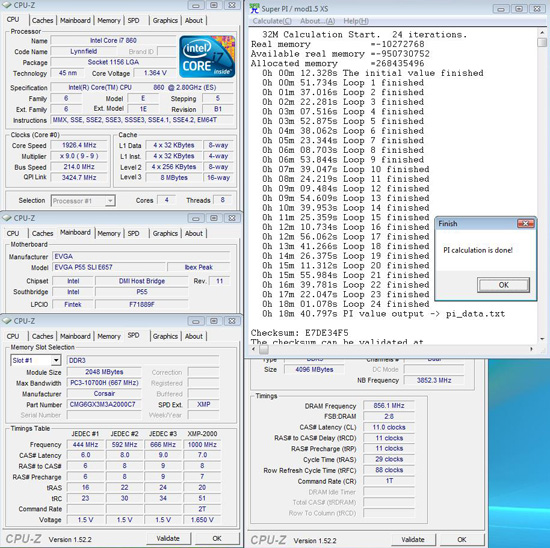Open the Calculate menu in Super PI

click(272, 21)
